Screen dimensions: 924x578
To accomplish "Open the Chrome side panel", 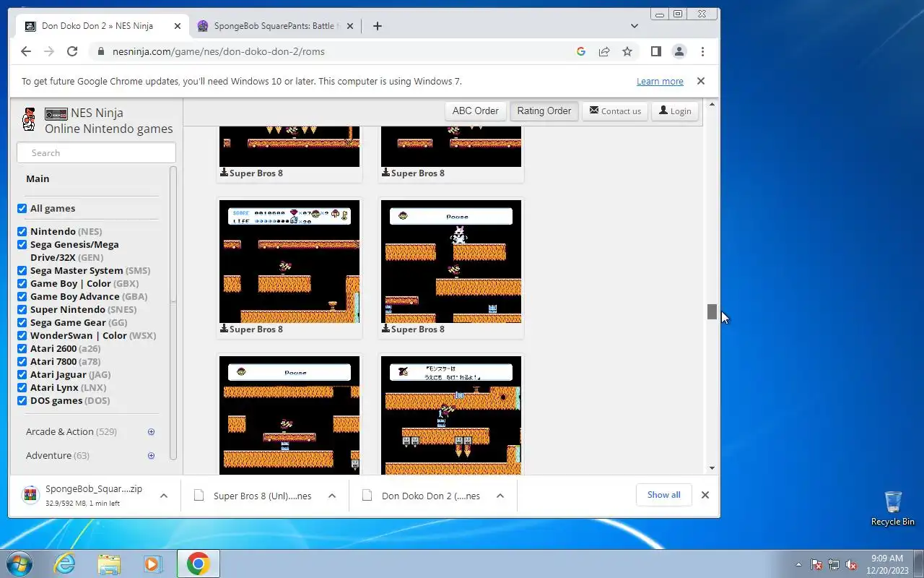I will [x=656, y=51].
